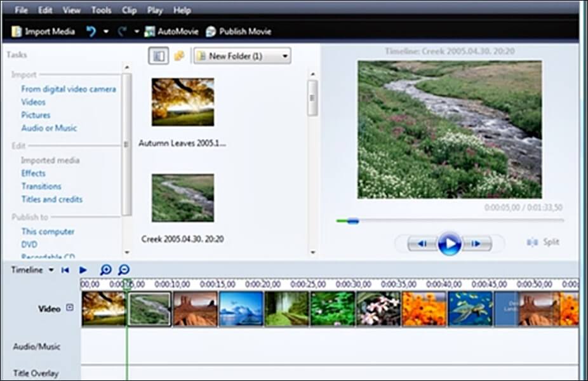Image resolution: width=588 pixels, height=381 pixels.
Task: Click the collection pane scroll up arrow
Action: (313, 74)
